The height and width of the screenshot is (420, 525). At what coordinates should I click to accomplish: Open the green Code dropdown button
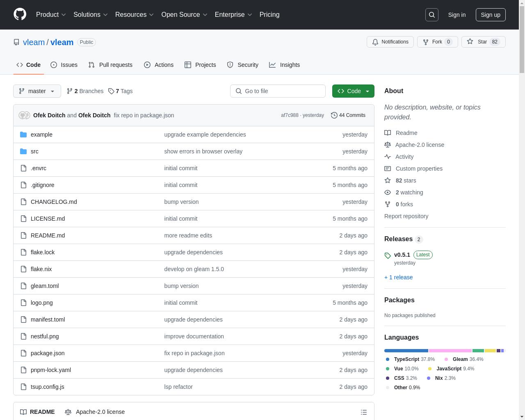pyautogui.click(x=353, y=91)
